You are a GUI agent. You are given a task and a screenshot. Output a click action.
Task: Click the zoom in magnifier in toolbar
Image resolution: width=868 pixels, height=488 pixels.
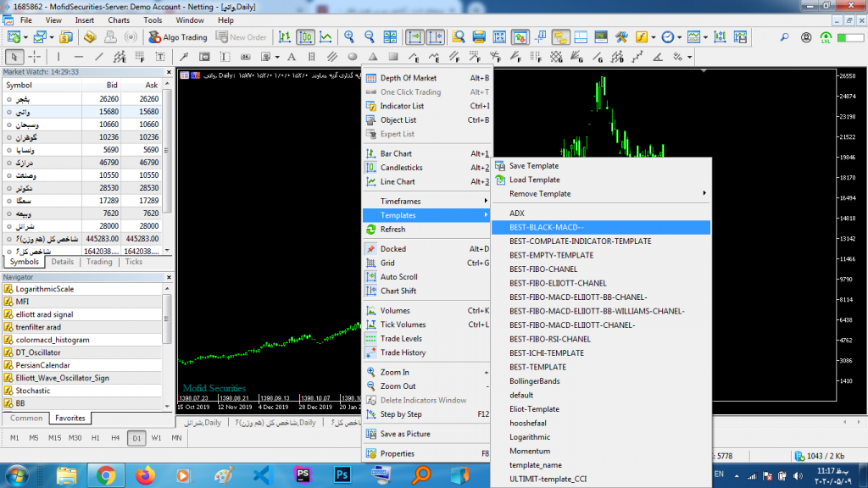pos(348,37)
